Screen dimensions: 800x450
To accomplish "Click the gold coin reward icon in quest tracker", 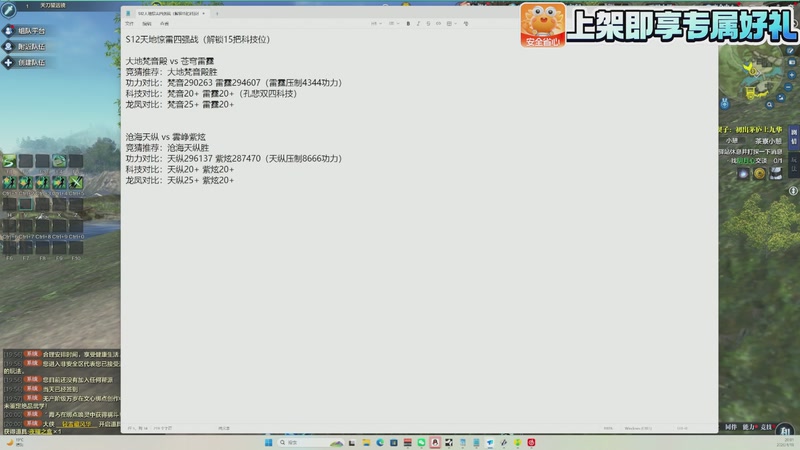I will [759, 174].
